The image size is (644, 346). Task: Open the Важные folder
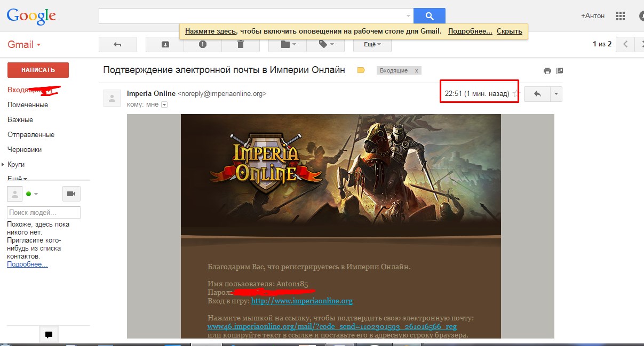[20, 119]
